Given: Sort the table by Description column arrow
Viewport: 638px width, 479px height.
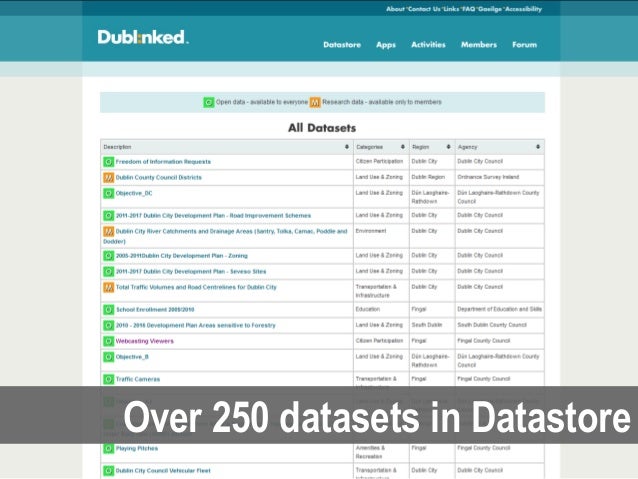Looking at the screenshot, I should click(347, 147).
